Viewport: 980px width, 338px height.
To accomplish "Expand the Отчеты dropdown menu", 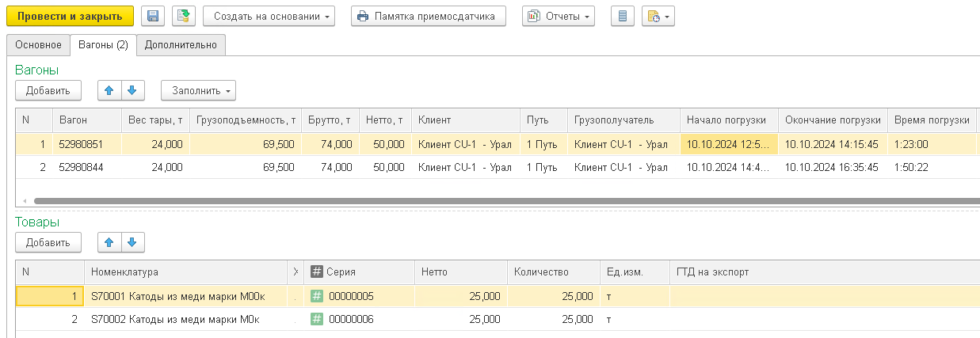I will [558, 16].
